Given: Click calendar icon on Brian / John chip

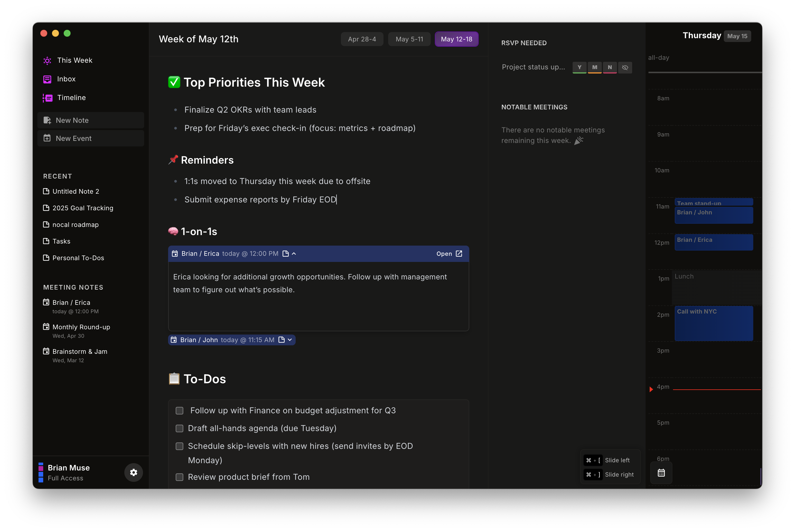Looking at the screenshot, I should [173, 340].
